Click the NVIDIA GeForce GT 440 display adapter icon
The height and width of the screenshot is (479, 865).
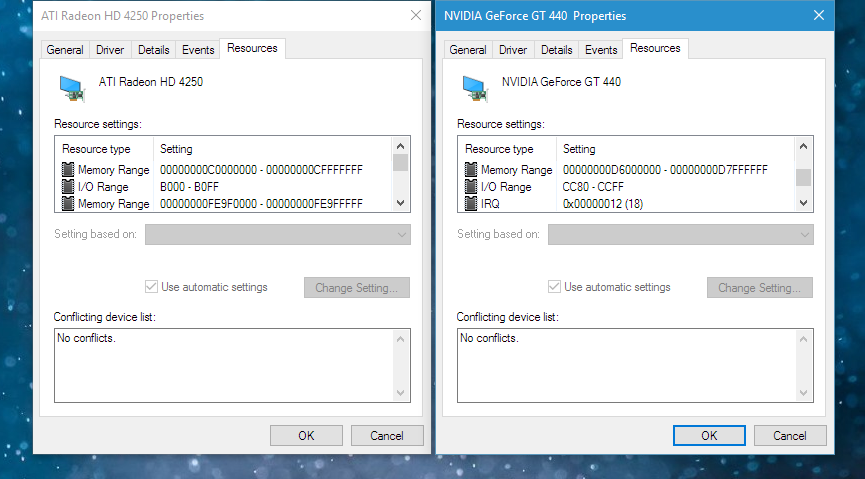coord(475,89)
